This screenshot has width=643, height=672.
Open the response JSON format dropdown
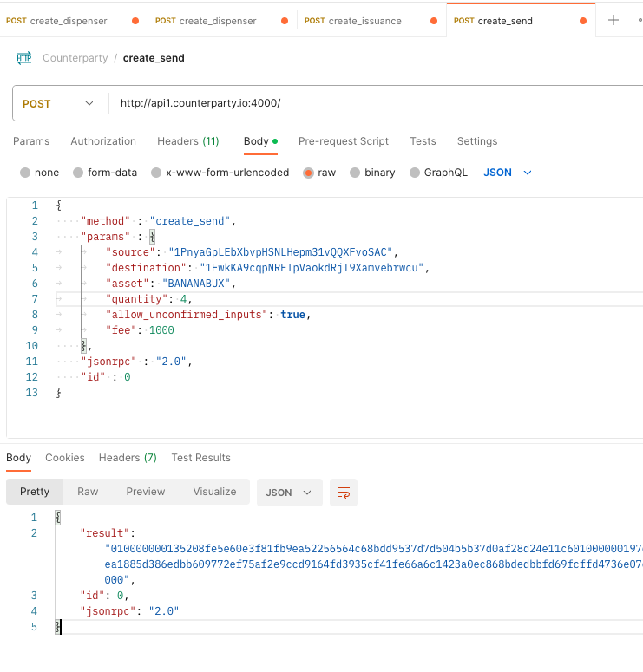289,493
